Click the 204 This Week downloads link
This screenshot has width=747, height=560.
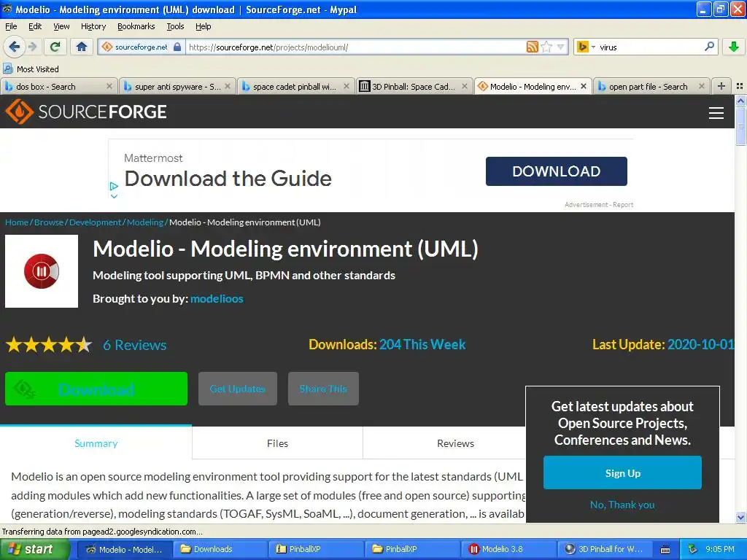[x=422, y=344]
